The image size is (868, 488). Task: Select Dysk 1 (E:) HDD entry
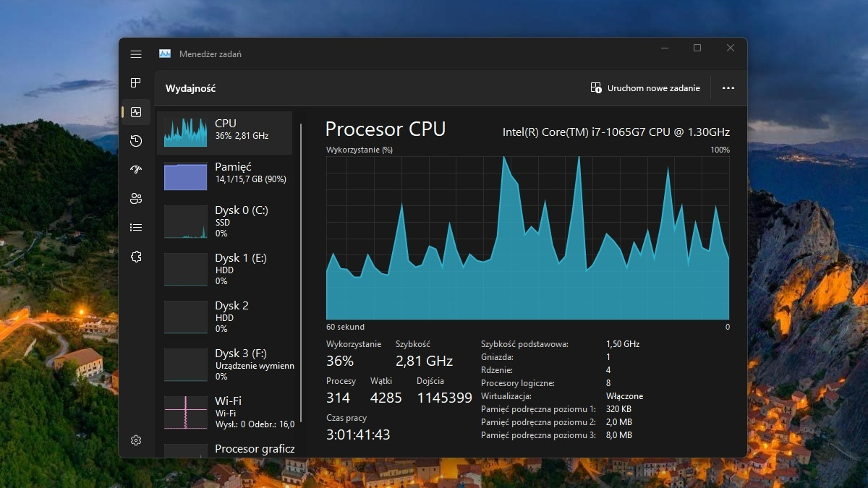coord(225,269)
